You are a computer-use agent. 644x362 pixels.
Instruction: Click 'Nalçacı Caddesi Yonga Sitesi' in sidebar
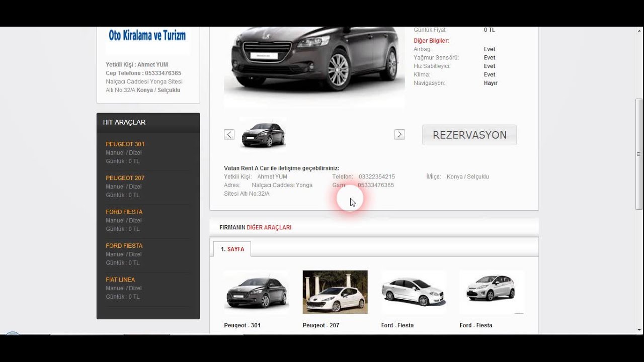[144, 81]
